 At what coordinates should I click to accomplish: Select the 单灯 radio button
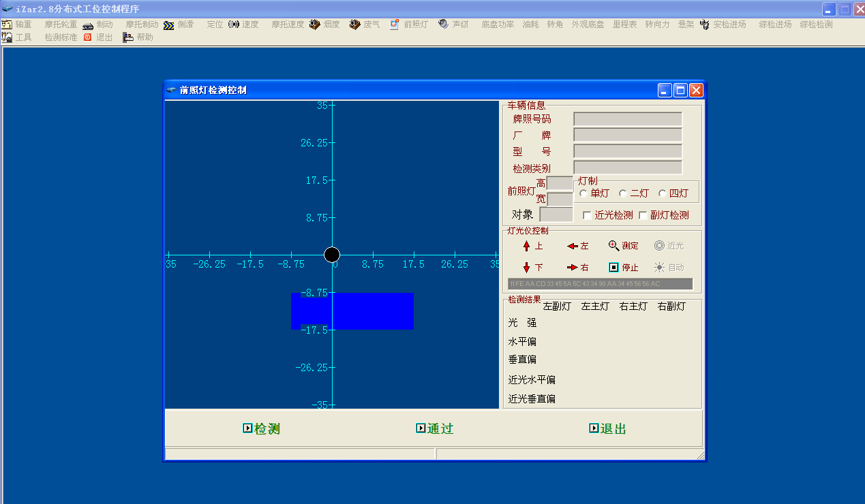(x=583, y=193)
